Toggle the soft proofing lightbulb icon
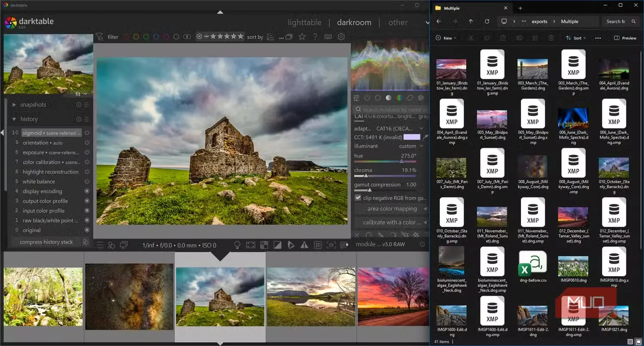 237,245
